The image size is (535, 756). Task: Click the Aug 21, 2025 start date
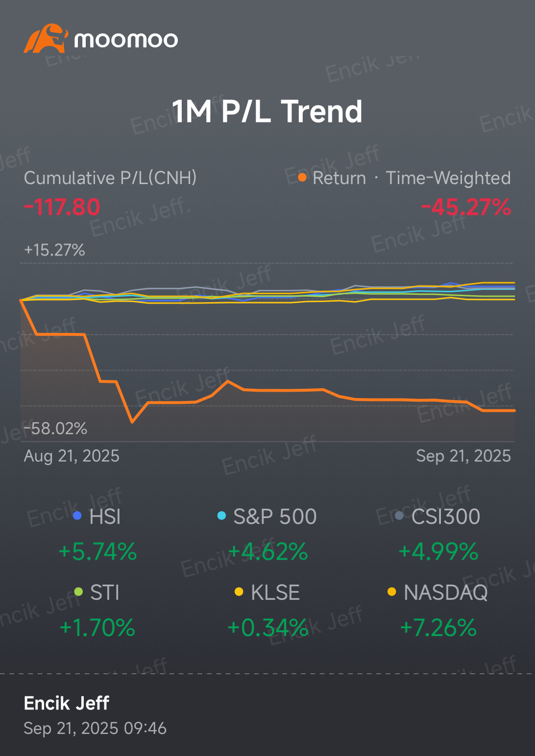[72, 456]
